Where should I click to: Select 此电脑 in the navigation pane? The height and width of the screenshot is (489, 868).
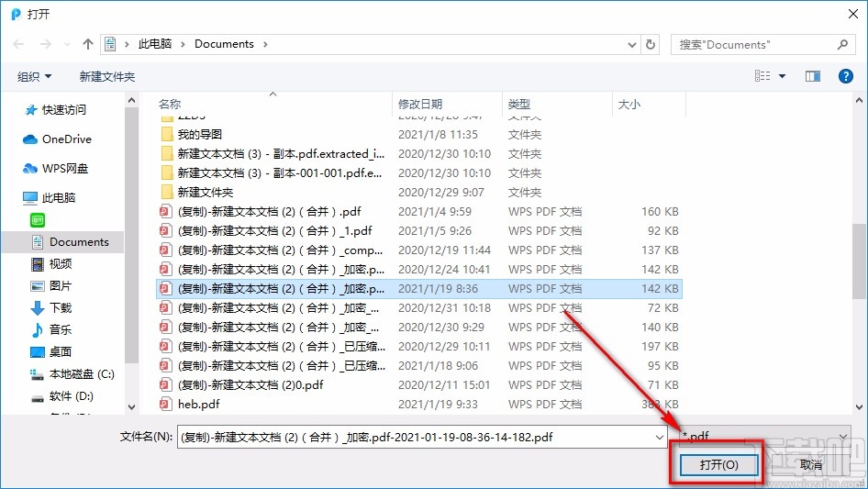tap(50, 197)
